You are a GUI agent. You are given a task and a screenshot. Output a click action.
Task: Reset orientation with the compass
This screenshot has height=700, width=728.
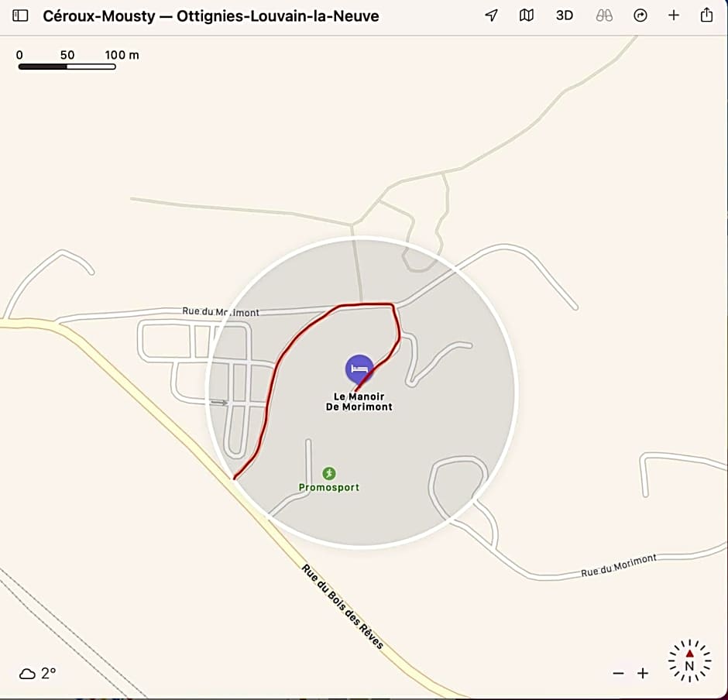coord(689,661)
